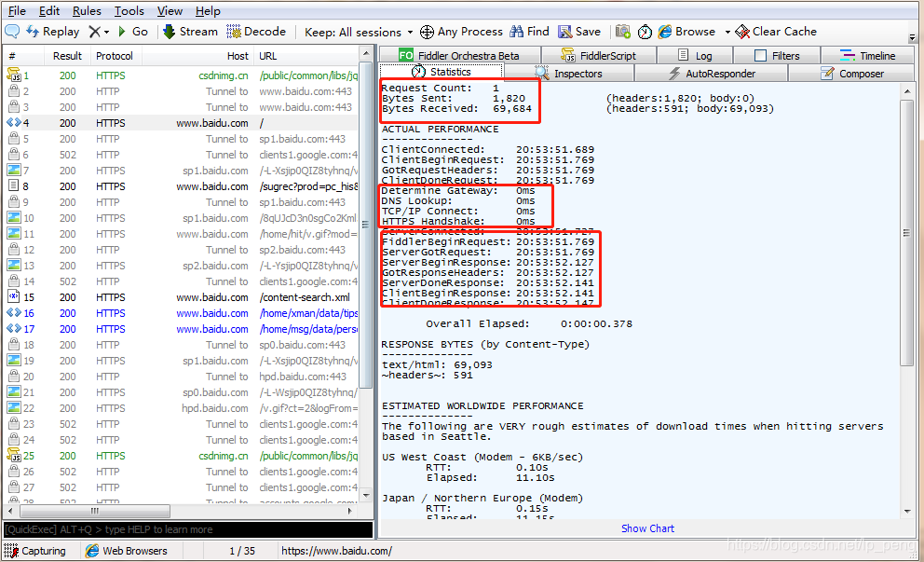
Task: Select session 6 with 502 result
Action: [182, 155]
